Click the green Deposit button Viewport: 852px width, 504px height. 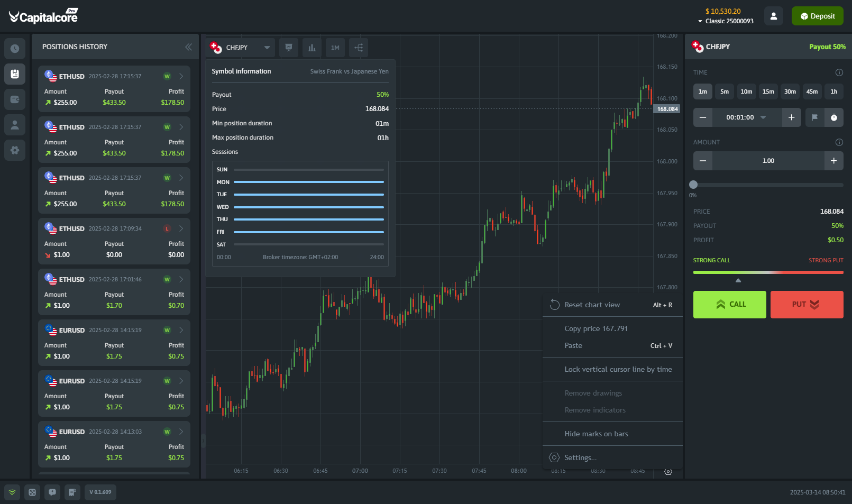coord(818,16)
